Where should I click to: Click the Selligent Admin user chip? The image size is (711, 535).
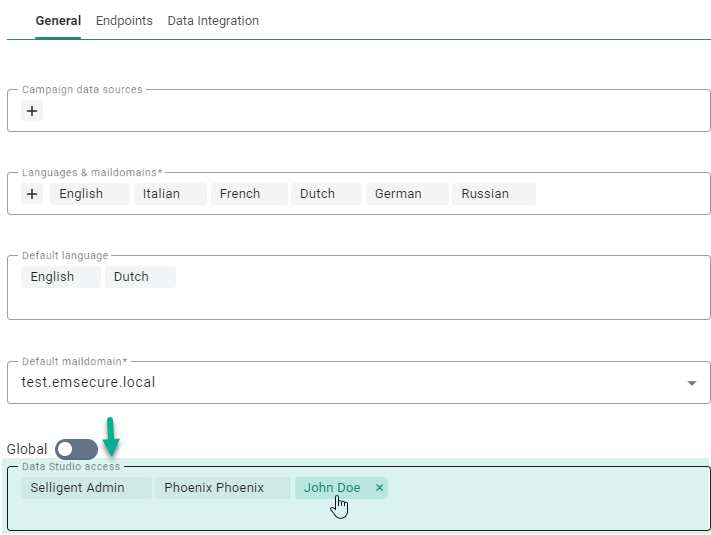point(77,488)
